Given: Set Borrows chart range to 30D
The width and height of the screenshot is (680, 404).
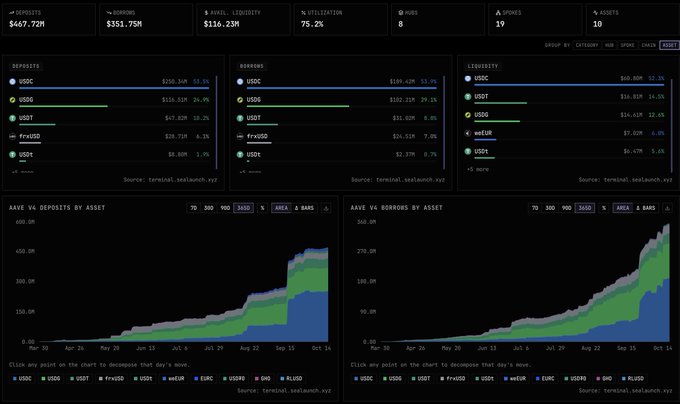Looking at the screenshot, I should (550, 208).
